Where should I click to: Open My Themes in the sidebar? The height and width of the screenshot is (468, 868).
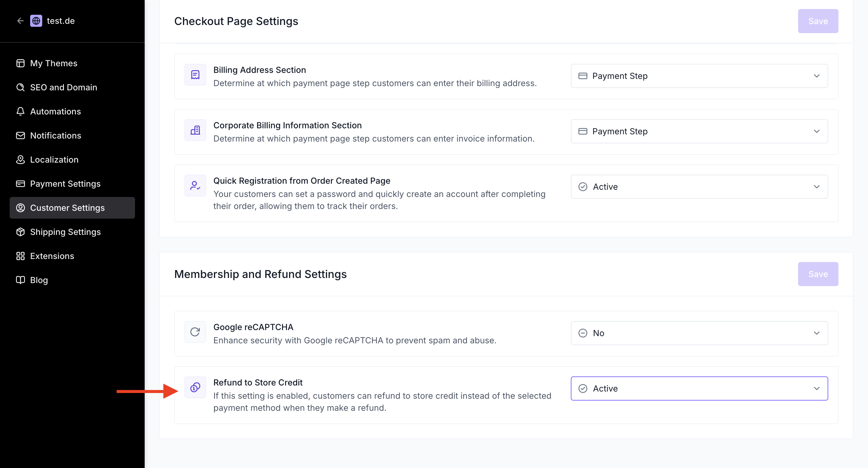pyautogui.click(x=54, y=63)
